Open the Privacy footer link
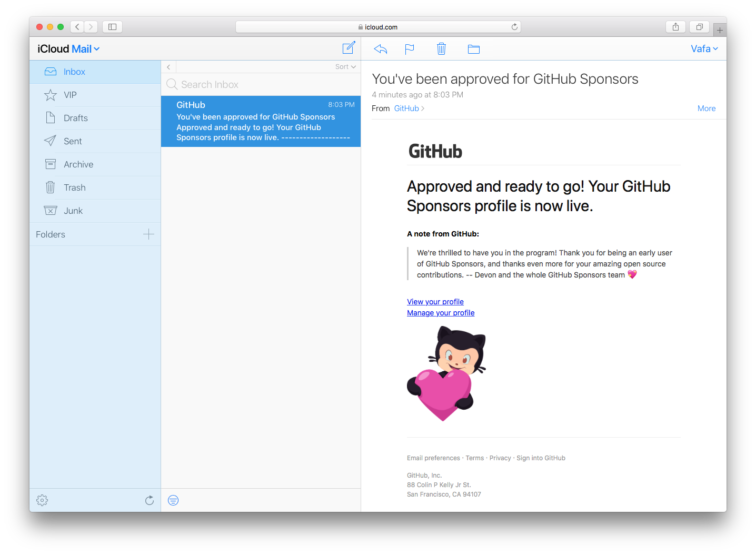Screen dimensions: 756x554 click(500, 458)
